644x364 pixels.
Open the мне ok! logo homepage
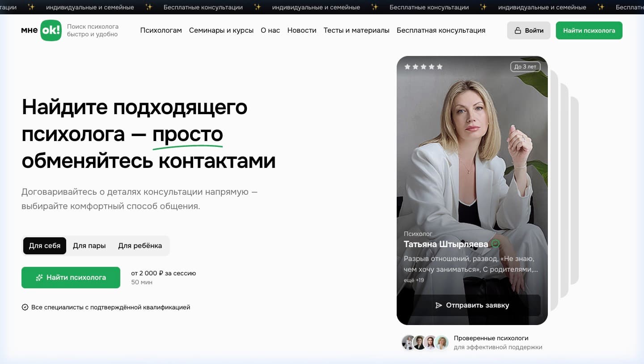point(41,30)
